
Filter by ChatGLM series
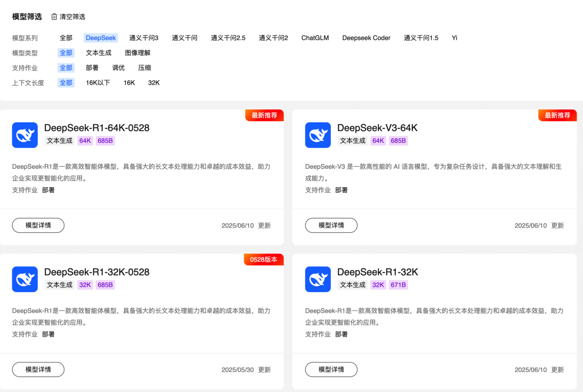[x=315, y=38]
